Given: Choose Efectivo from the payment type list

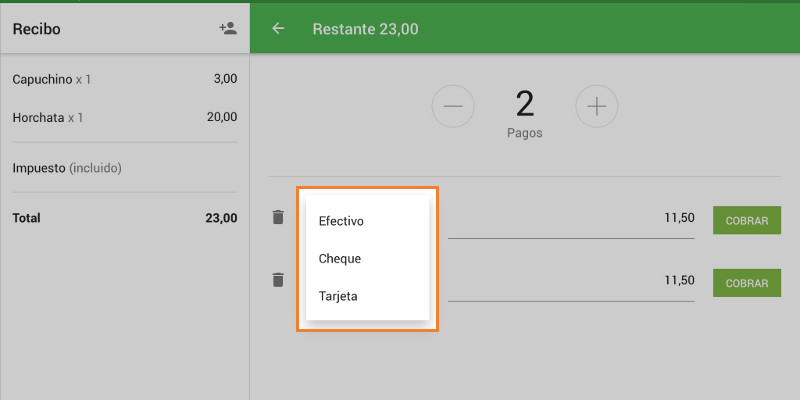Looking at the screenshot, I should 341,221.
